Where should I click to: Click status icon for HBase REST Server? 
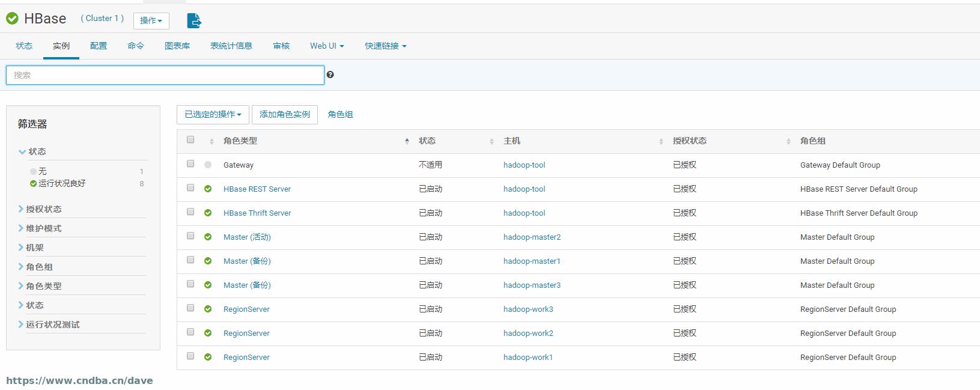pyautogui.click(x=208, y=189)
